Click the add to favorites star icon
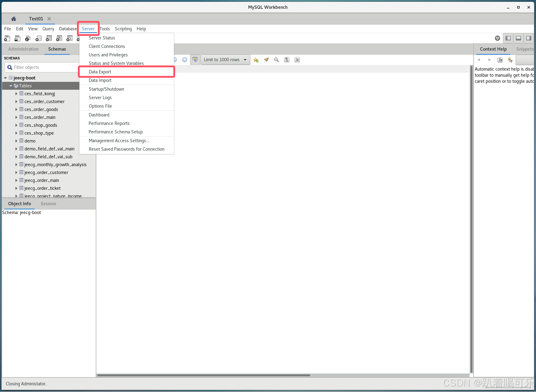The width and height of the screenshot is (536, 392). 256,60
